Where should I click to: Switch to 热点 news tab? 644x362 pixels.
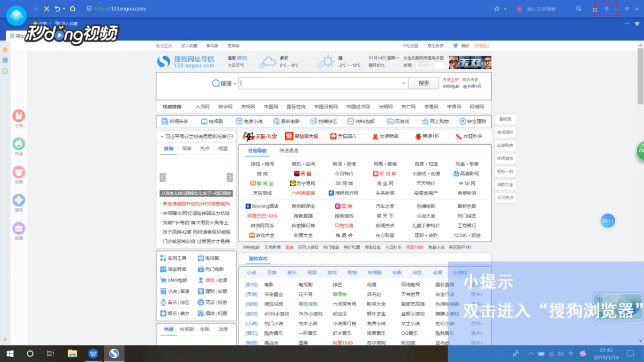tap(205, 148)
